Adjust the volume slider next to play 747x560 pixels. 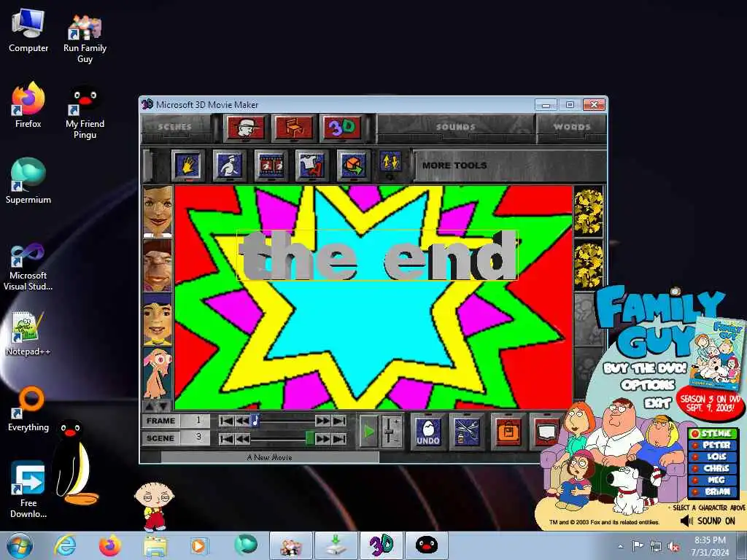pos(390,432)
